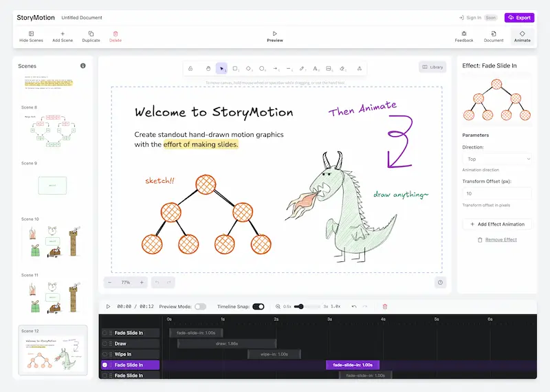Select the Eraser tool
The height and width of the screenshot is (392, 550).
(x=342, y=69)
